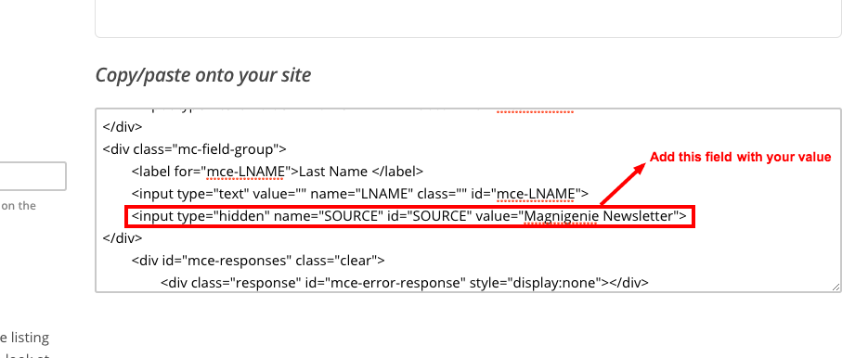Click the hidden SOURCE input code line

tap(409, 216)
